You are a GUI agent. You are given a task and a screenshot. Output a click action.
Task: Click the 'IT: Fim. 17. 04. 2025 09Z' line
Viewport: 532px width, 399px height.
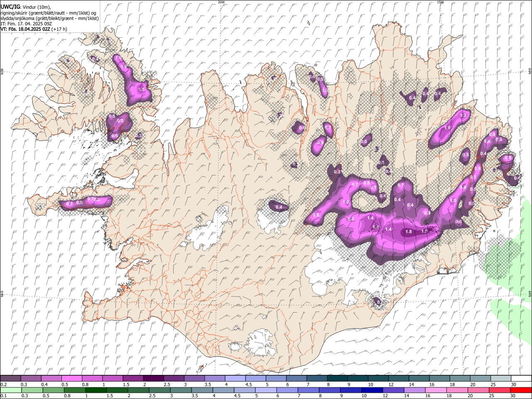(x=26, y=24)
